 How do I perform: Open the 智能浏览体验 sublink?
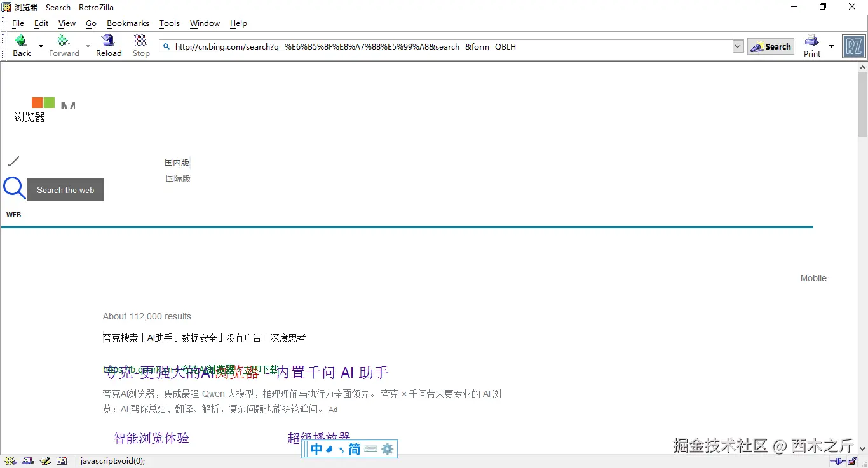coord(151,438)
